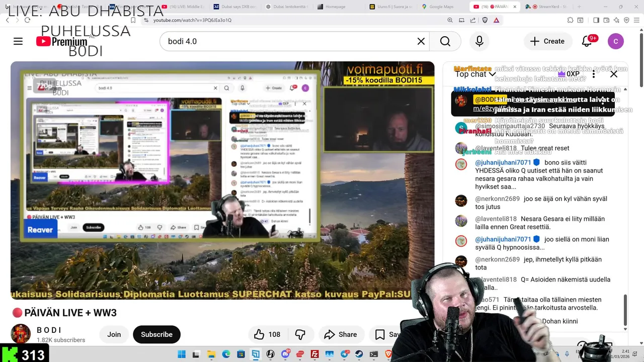The width and height of the screenshot is (644, 362).
Task: Open Leo AI sparkle icon
Action: pyautogui.click(x=616, y=20)
